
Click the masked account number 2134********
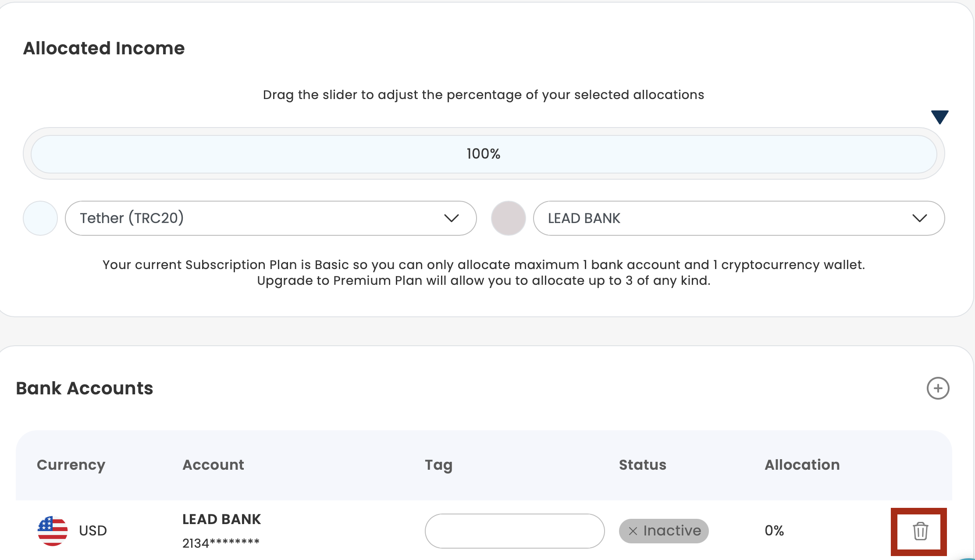(x=221, y=543)
